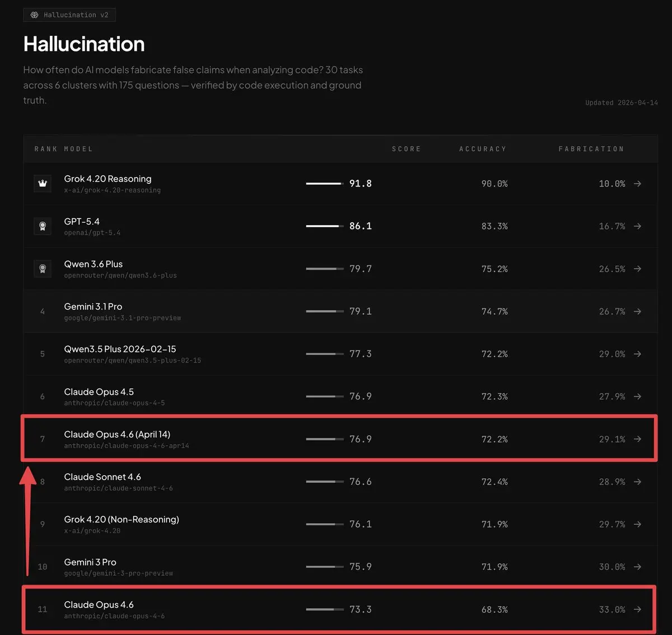This screenshot has height=635, width=672.
Task: Click the 77.3 score value
Action: tap(360, 354)
